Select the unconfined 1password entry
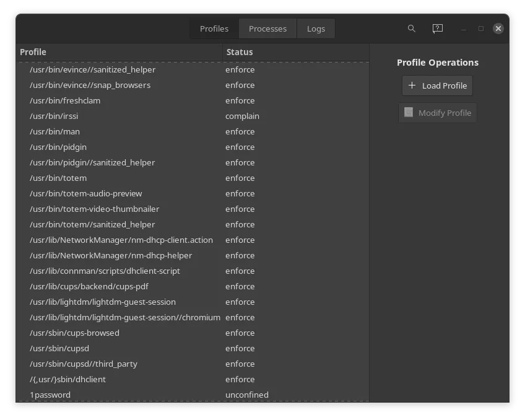The width and height of the screenshot is (525, 420). tap(124, 395)
